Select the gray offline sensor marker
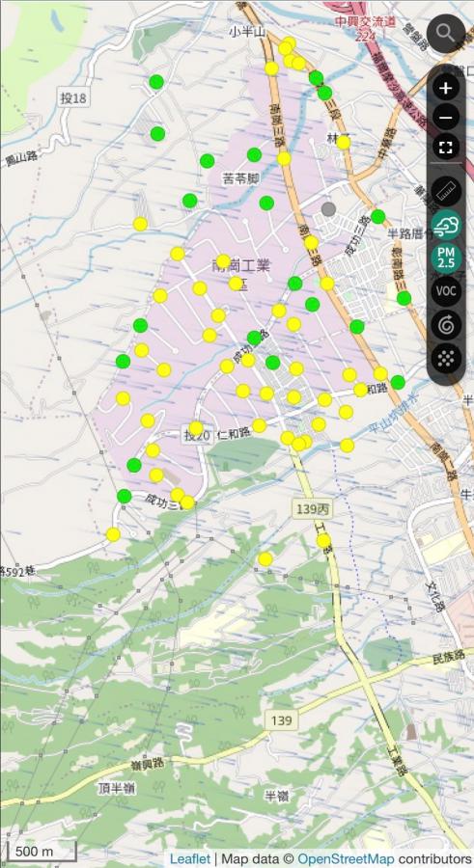474x868 pixels. point(329,208)
